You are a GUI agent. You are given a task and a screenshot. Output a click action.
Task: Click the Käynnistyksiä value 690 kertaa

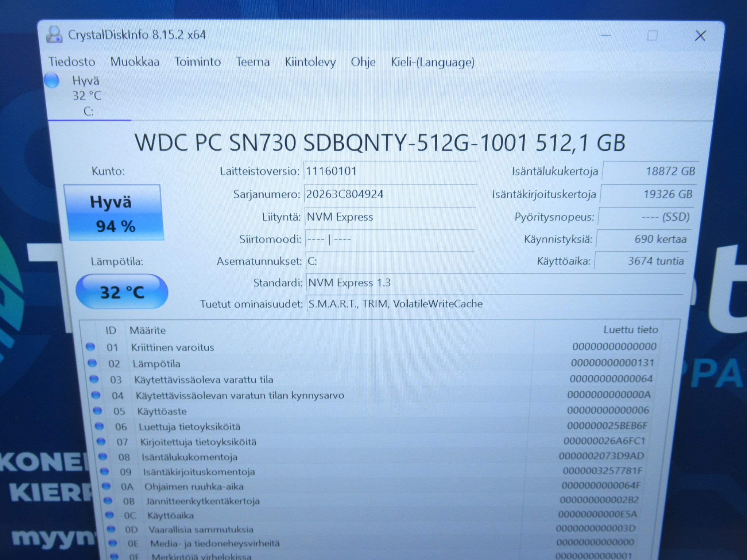click(644, 239)
